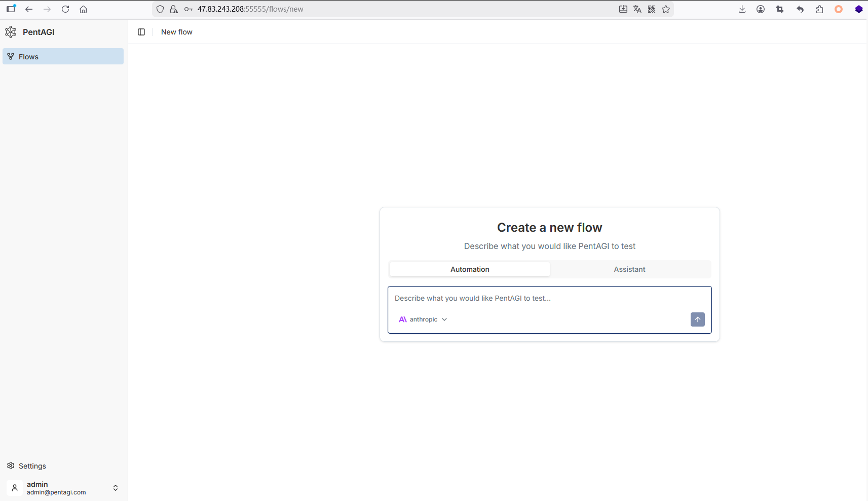Bookmark this page with star icon
This screenshot has width=868, height=501.
pos(666,9)
